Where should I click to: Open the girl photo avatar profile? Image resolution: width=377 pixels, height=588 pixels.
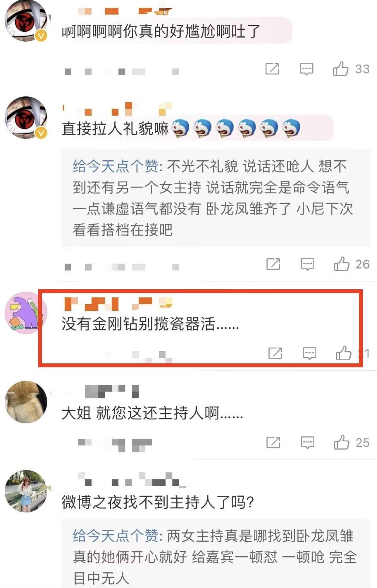(x=26, y=491)
